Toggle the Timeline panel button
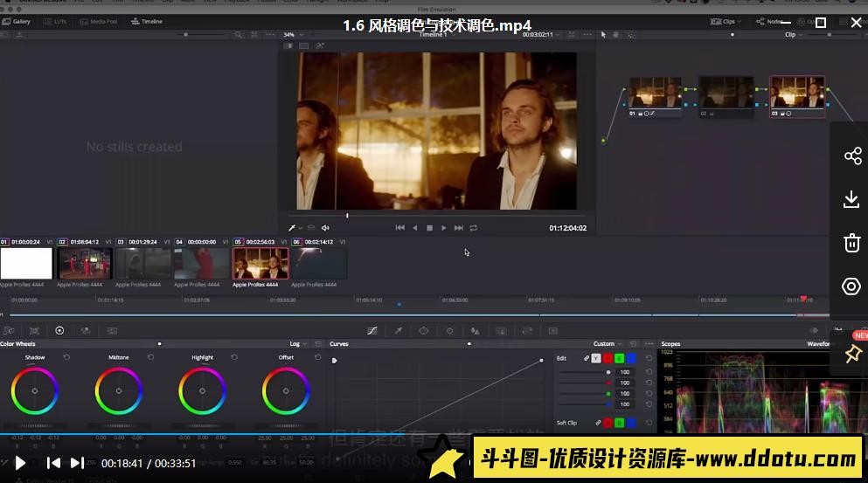Viewport: 868px width, 483px height. point(147,22)
